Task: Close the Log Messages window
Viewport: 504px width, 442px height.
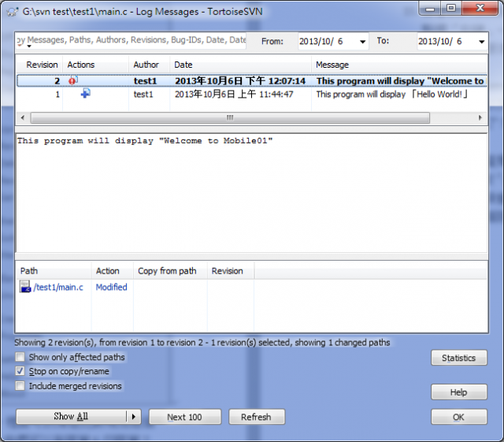Action: tap(480, 9)
